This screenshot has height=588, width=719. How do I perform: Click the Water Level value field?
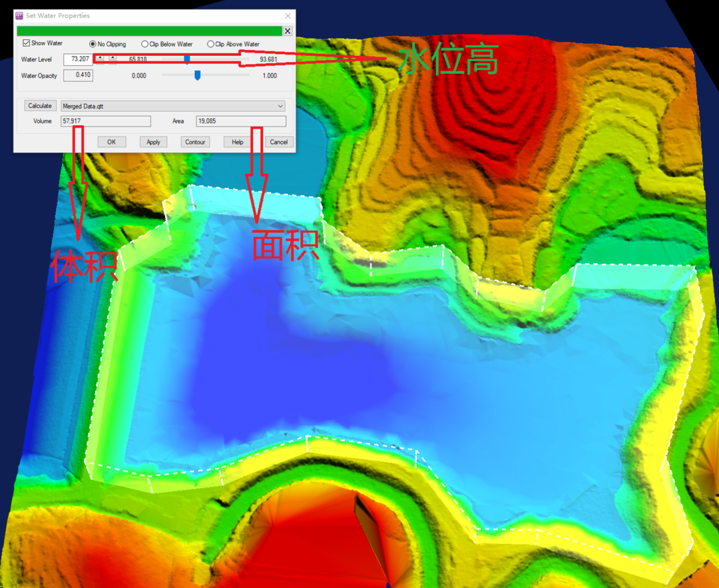pyautogui.click(x=78, y=59)
